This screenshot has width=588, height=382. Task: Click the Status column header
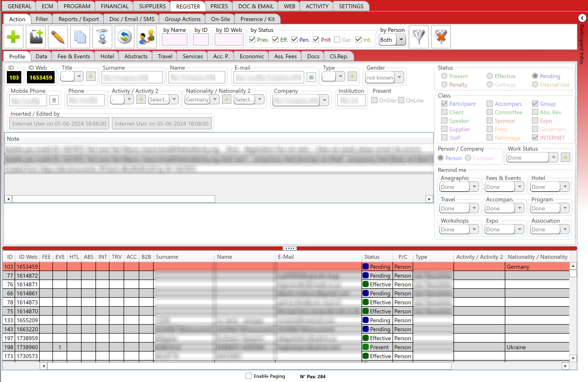[372, 257]
